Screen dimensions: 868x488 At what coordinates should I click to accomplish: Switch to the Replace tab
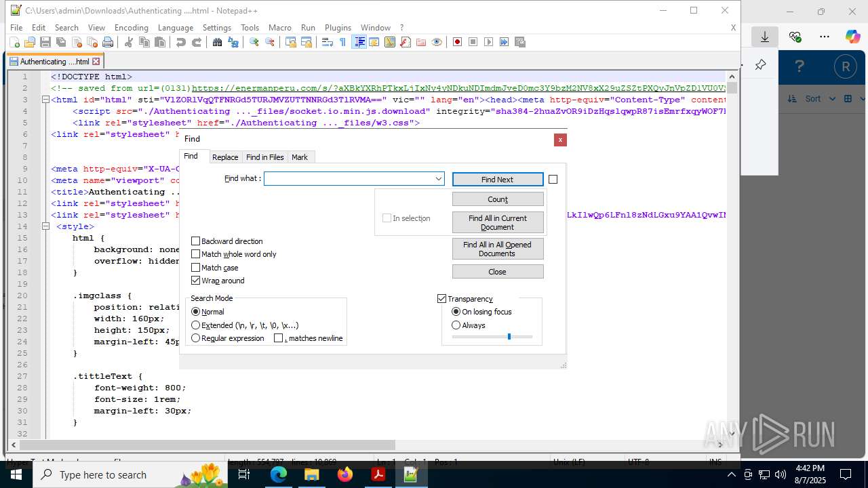225,157
